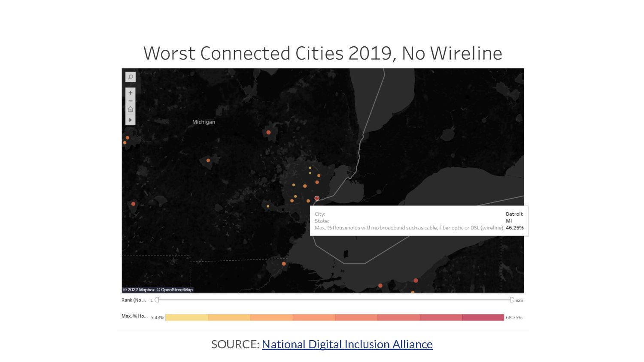Click the Max. % Ho... legend label

click(134, 316)
